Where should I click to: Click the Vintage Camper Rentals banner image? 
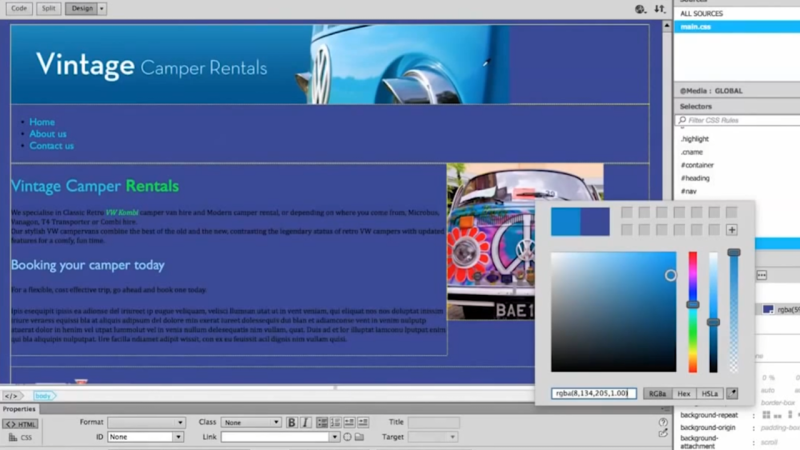tap(260, 65)
